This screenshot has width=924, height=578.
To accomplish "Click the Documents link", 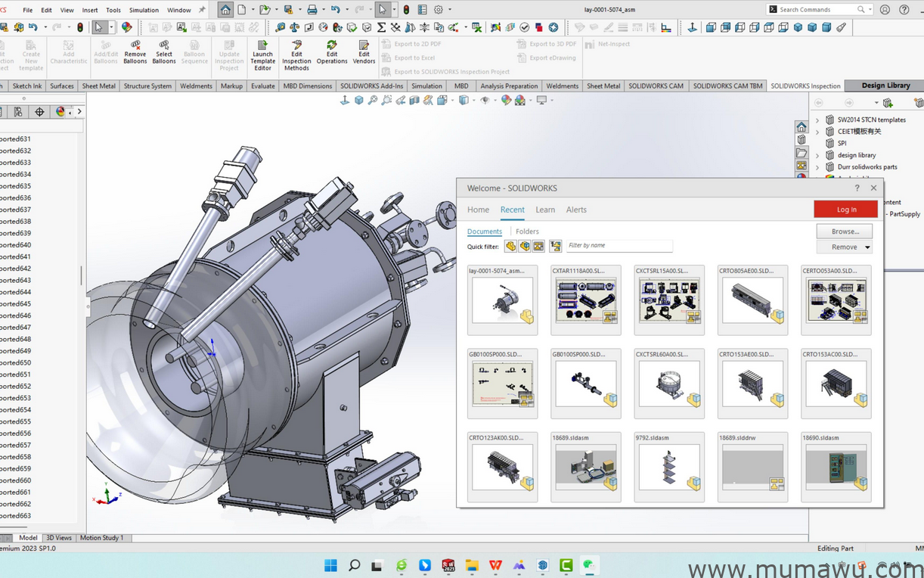I will [485, 232].
